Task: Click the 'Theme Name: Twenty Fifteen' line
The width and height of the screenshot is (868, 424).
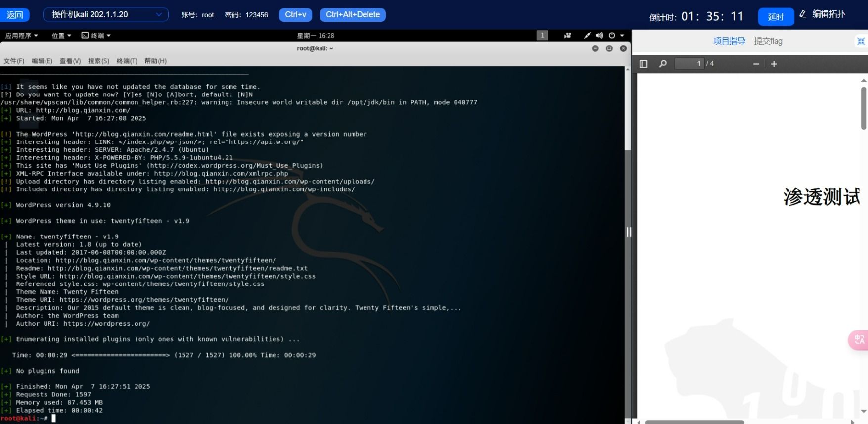Action: (67, 292)
